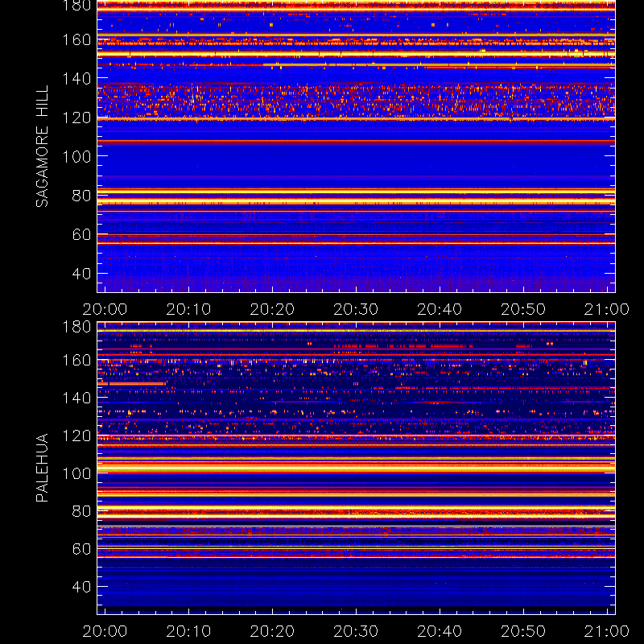The height and width of the screenshot is (644, 644).
Task: Click the 20:30 time label under Palehua plot
Action: (356, 631)
